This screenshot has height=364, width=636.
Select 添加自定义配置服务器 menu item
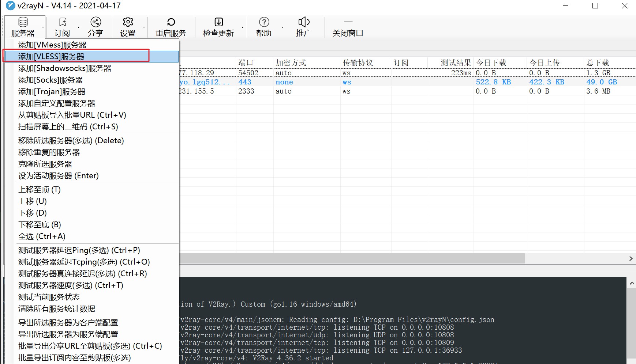point(91,103)
